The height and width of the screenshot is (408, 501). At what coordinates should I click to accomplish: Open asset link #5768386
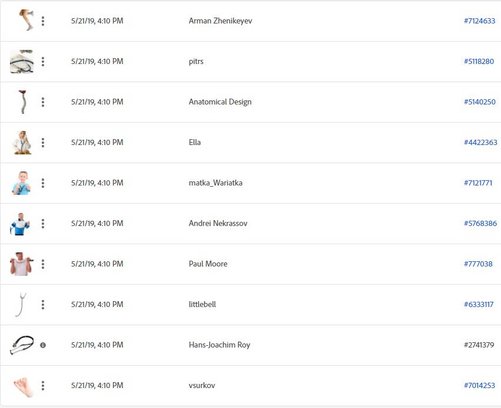pos(480,223)
